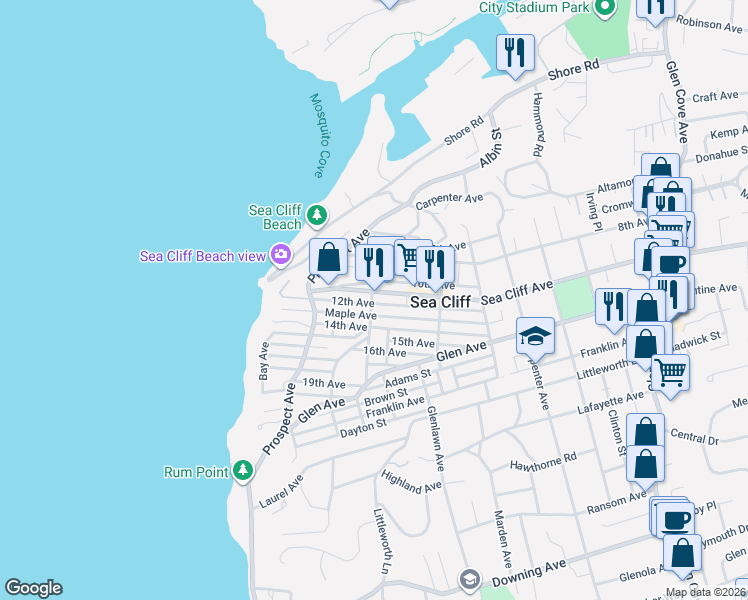The height and width of the screenshot is (600, 748).
Task: Open shopping bag marker left of Central Dr
Action: pos(645,431)
